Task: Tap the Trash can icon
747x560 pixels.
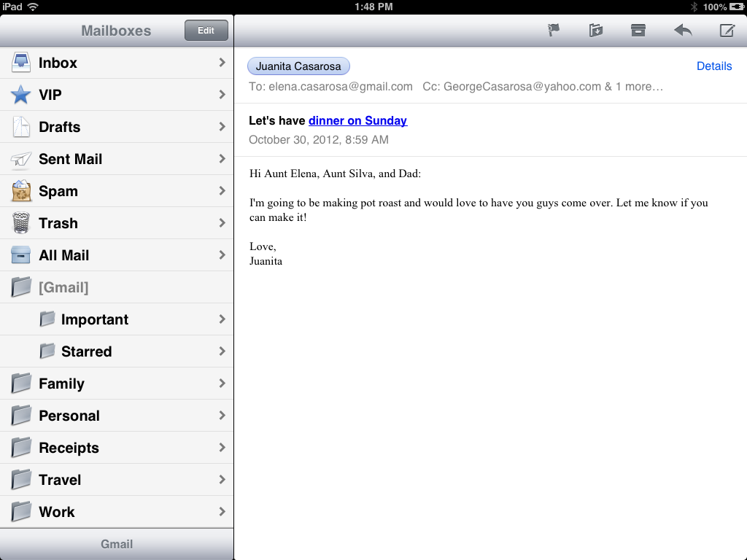Action: click(x=21, y=223)
